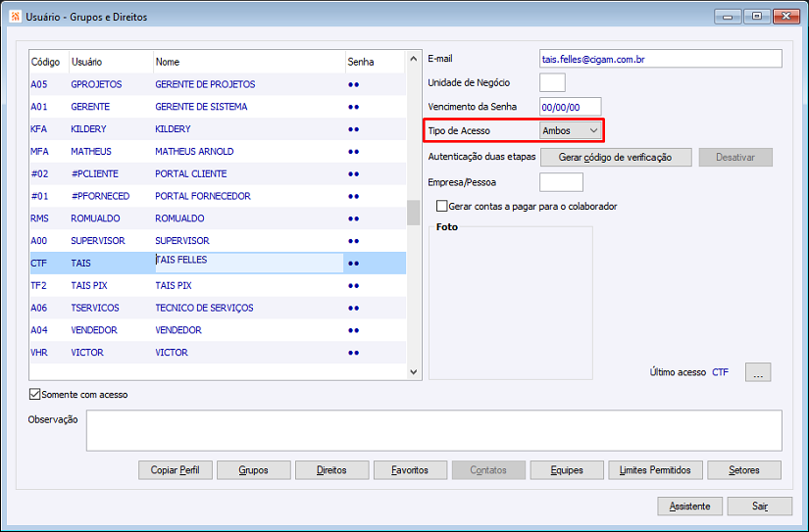The height and width of the screenshot is (532, 809).
Task: Click the application icon in the title bar
Action: point(16,17)
